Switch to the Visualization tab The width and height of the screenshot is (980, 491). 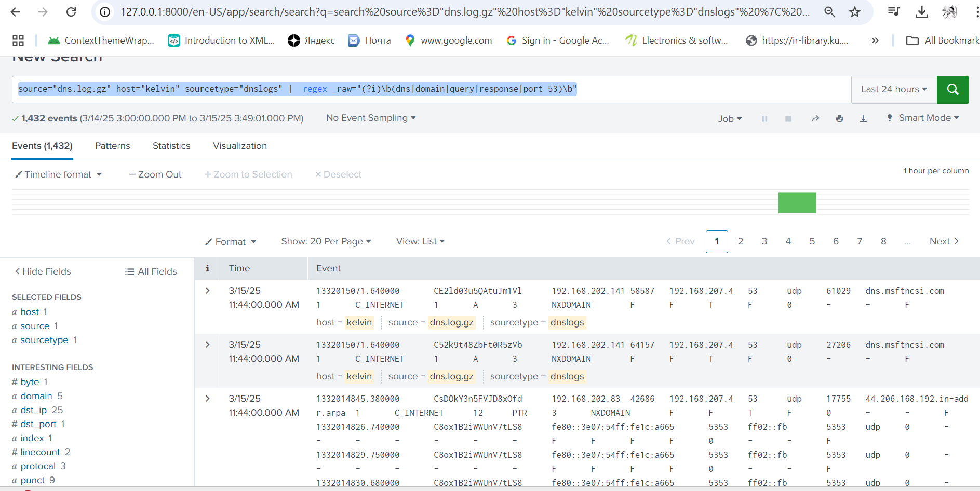point(240,146)
